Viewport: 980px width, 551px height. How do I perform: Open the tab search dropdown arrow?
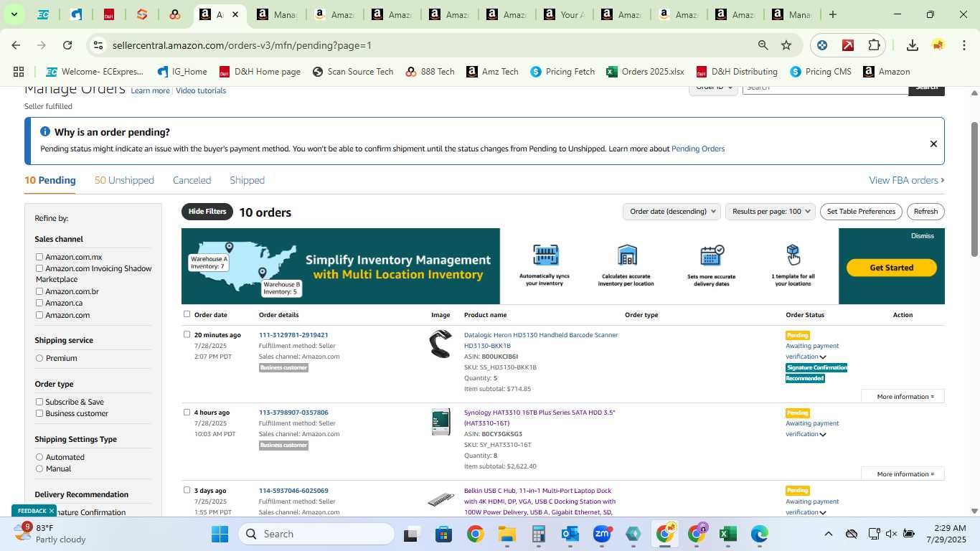coord(14,14)
